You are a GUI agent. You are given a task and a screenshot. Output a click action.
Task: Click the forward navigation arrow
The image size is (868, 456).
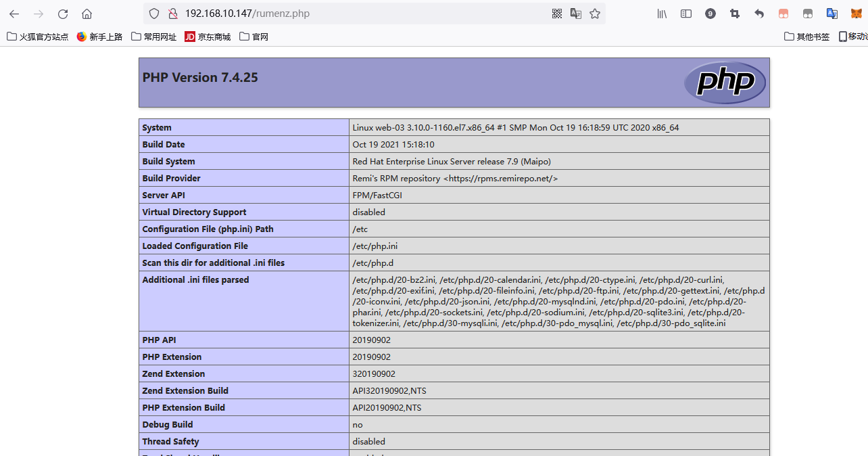coord(39,14)
